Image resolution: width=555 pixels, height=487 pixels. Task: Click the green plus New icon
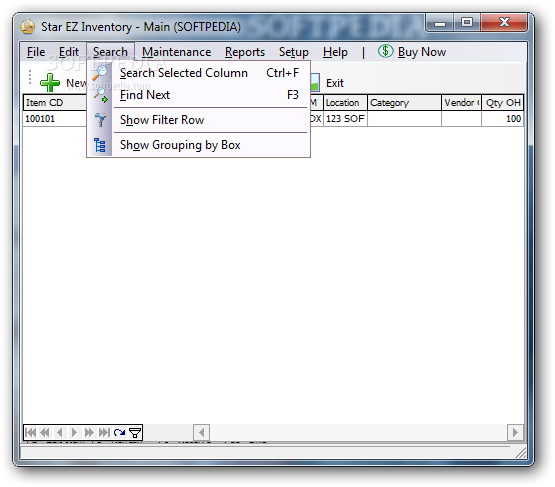click(x=50, y=82)
